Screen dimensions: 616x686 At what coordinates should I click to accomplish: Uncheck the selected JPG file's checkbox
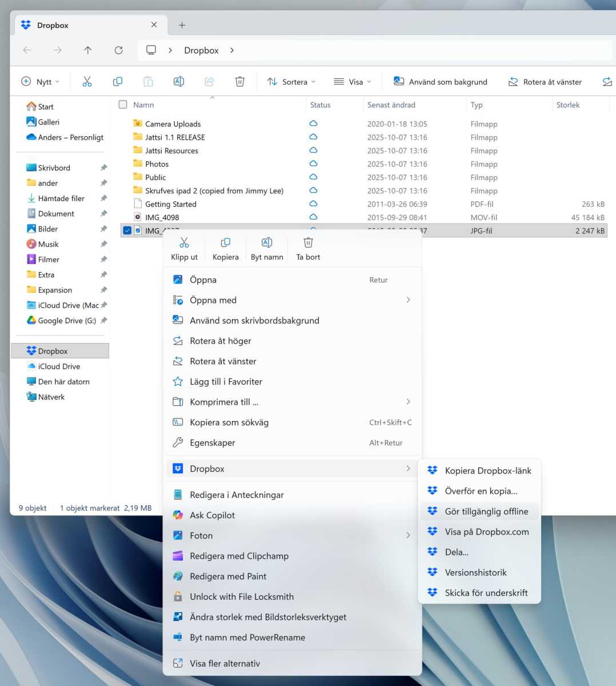(x=127, y=230)
